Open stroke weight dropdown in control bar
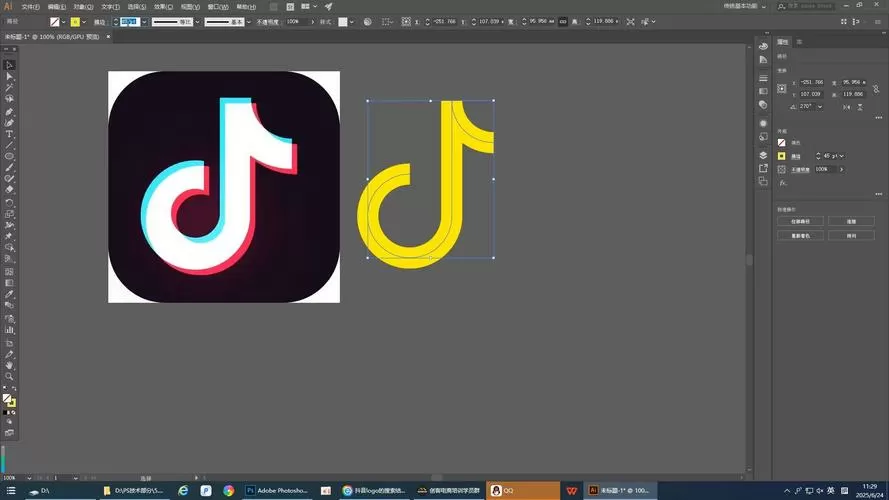This screenshot has width=889, height=500. point(145,22)
